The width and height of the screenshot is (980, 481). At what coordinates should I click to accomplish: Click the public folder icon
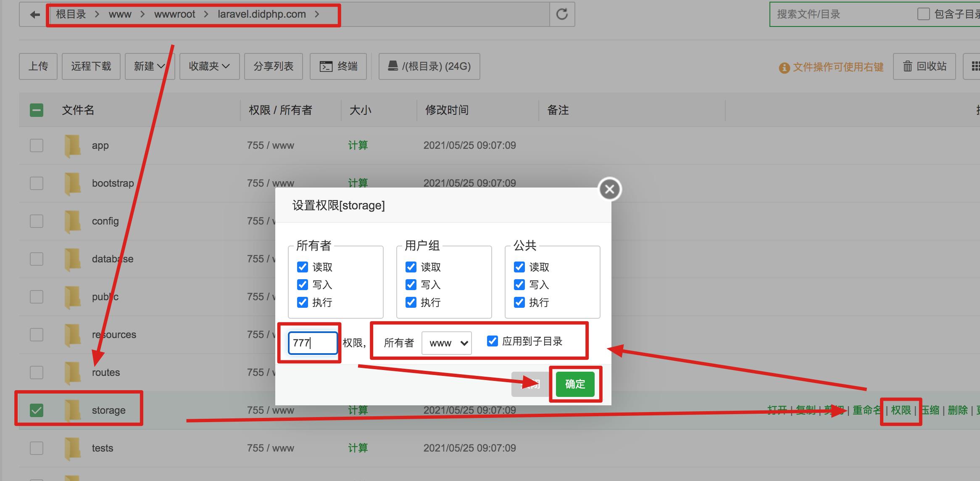73,297
